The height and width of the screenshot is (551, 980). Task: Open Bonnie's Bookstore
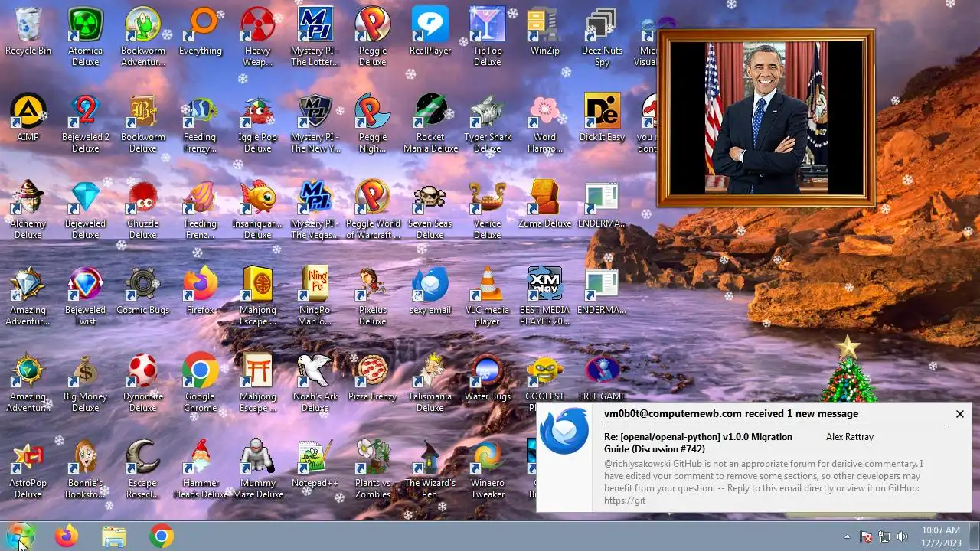pos(86,469)
